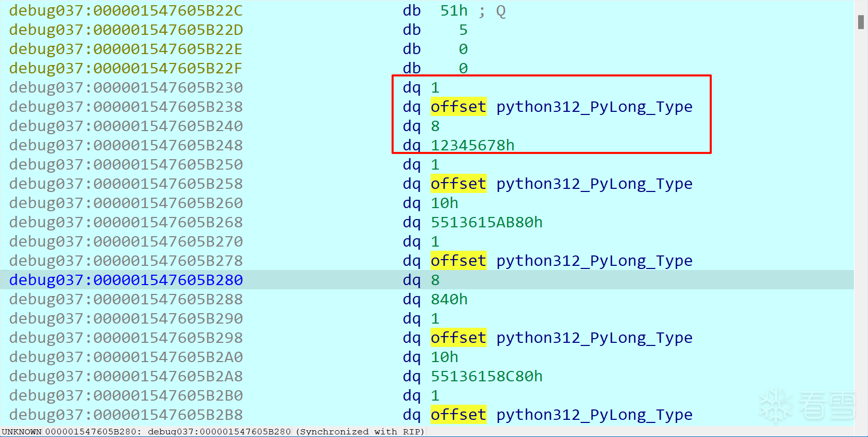Select value 12345678h
868x437 pixels.
[x=473, y=146]
